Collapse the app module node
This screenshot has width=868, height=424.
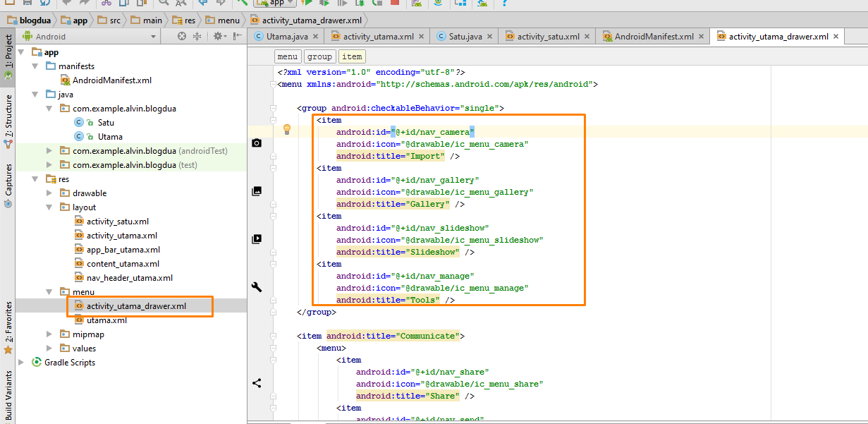pyautogui.click(x=21, y=52)
